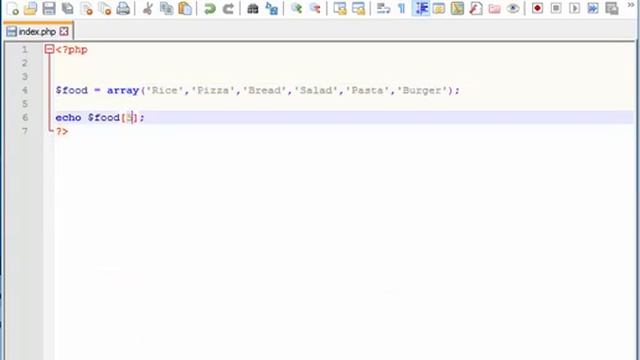The width and height of the screenshot is (640, 360).
Task: Click line number 6 in the margin
Action: 24,118
